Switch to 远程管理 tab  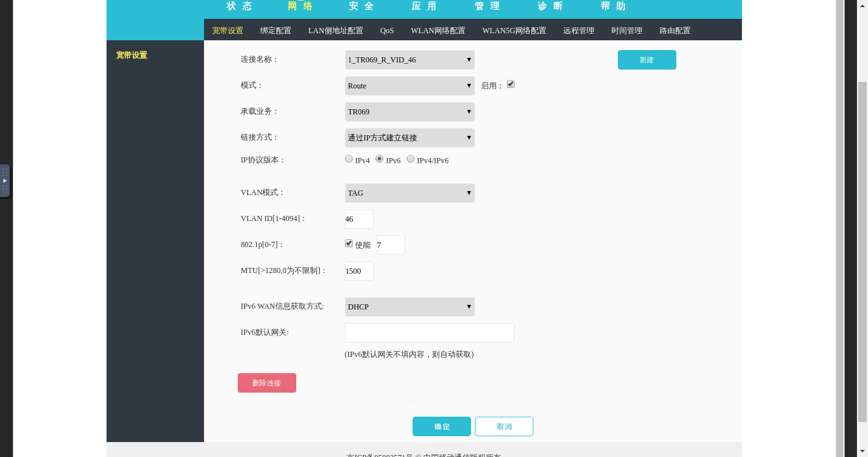[578, 31]
